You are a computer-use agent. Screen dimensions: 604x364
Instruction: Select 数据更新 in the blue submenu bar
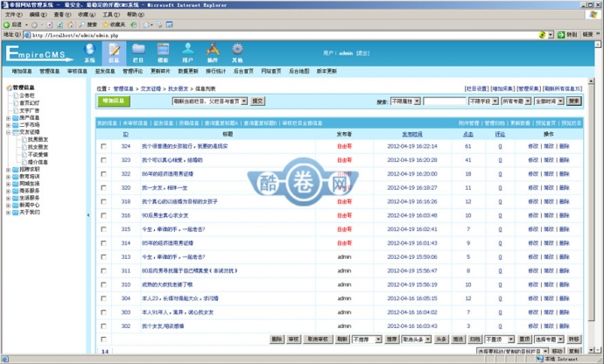click(188, 71)
